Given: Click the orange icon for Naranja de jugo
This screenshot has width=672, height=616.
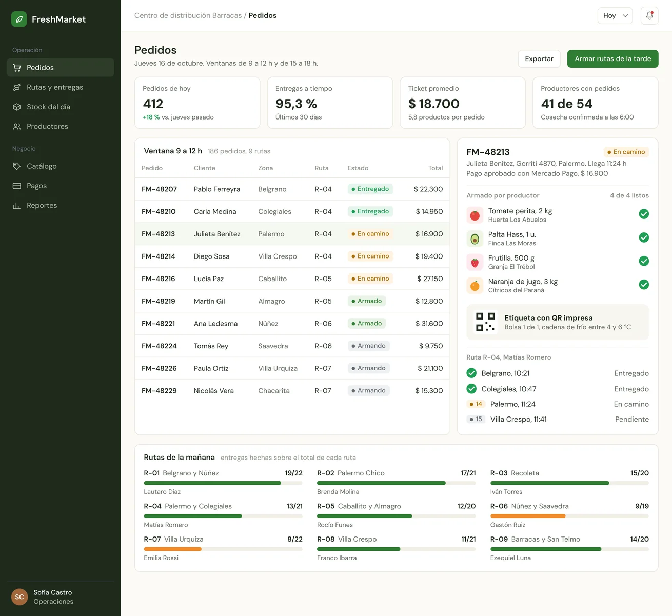Looking at the screenshot, I should tap(475, 286).
